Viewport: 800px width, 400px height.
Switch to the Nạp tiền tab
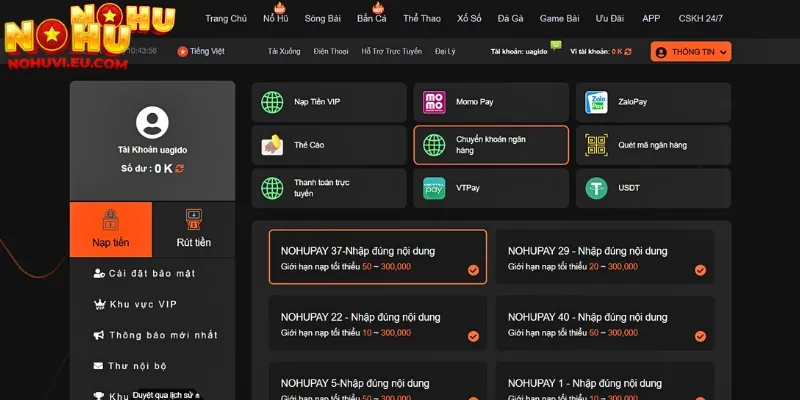click(111, 229)
